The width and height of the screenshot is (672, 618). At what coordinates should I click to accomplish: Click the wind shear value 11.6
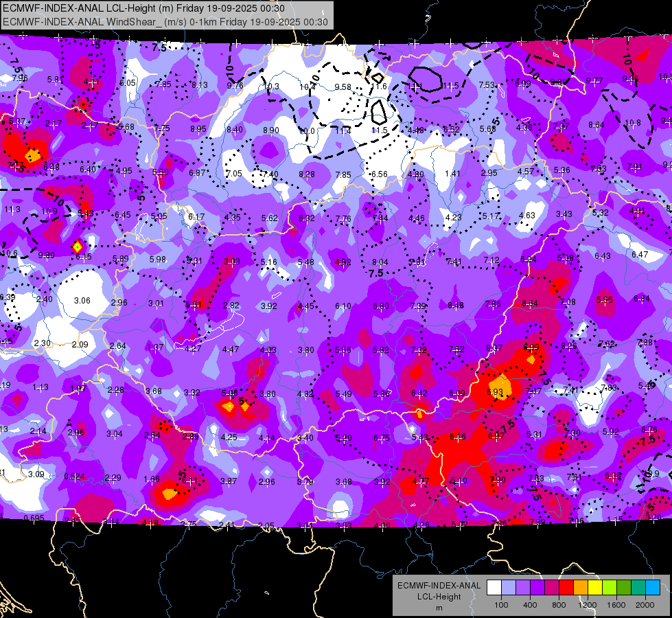pos(380,87)
